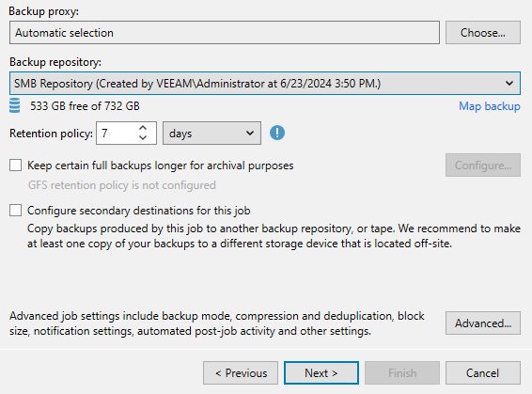Viewport: 532px width, 394px height.
Task: Open Advanced... job settings
Action: [483, 323]
